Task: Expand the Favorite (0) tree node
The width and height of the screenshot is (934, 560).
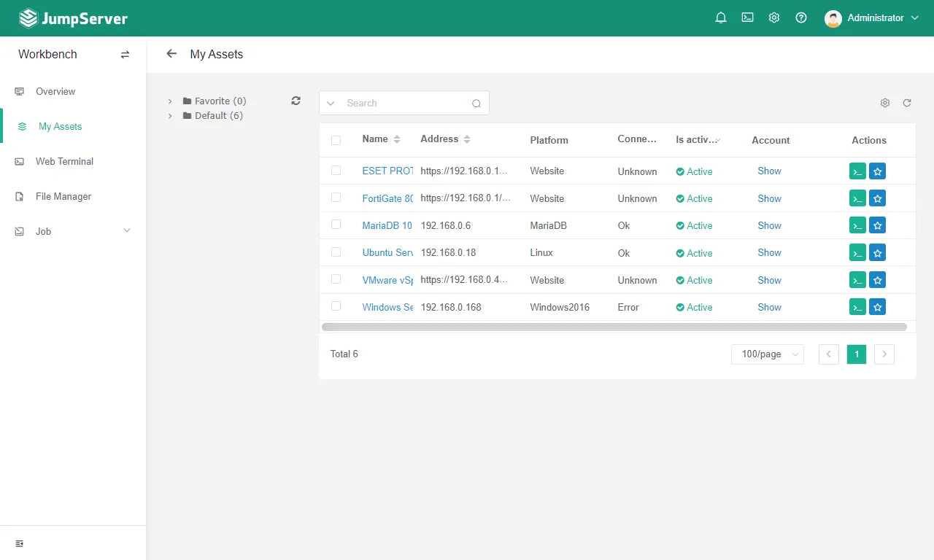Action: 170,101
